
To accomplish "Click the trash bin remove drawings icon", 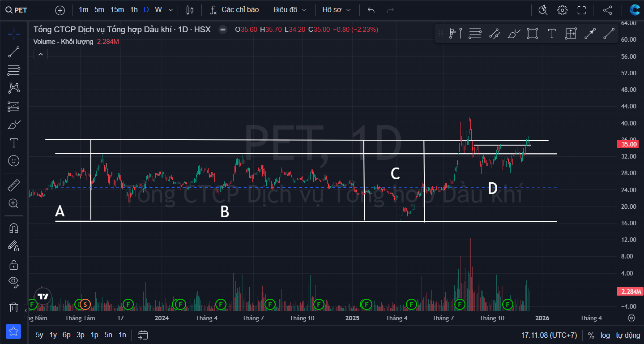I will click(x=14, y=307).
